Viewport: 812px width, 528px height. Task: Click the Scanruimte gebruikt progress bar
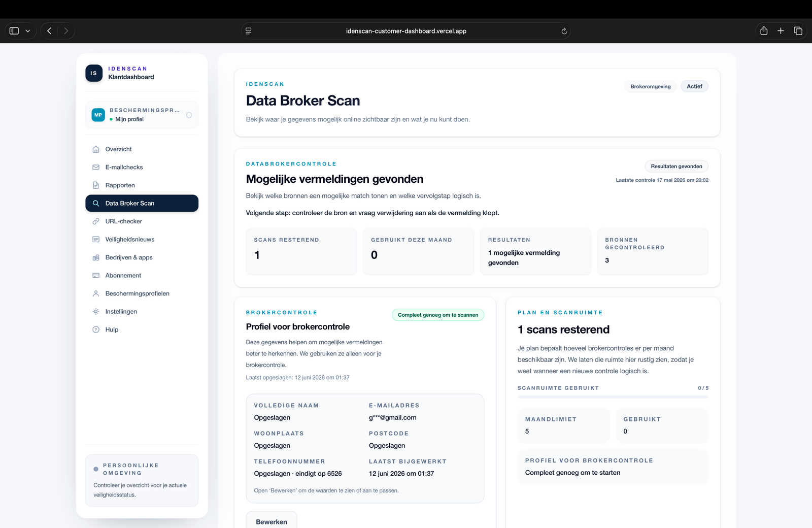pos(613,397)
